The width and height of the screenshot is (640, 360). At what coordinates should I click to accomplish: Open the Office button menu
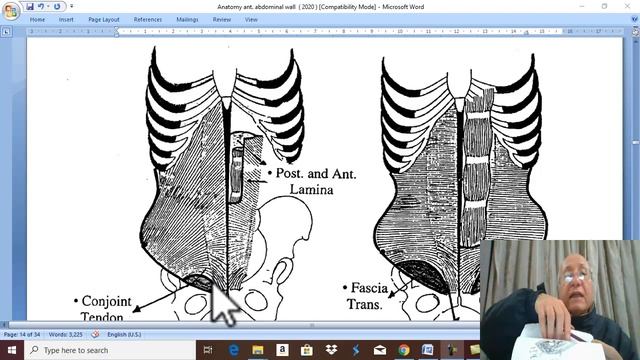pyautogui.click(x=11, y=11)
